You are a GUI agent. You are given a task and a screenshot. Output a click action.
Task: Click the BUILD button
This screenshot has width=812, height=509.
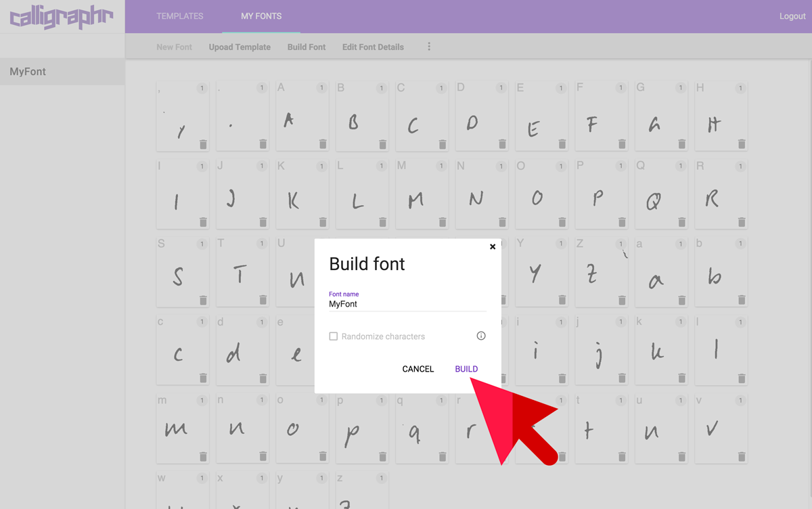click(466, 369)
